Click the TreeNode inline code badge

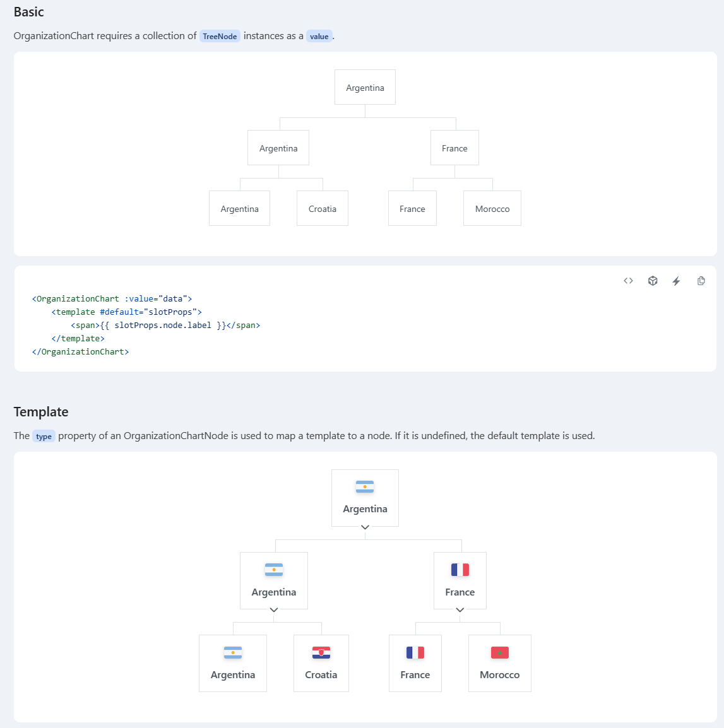pyautogui.click(x=220, y=36)
